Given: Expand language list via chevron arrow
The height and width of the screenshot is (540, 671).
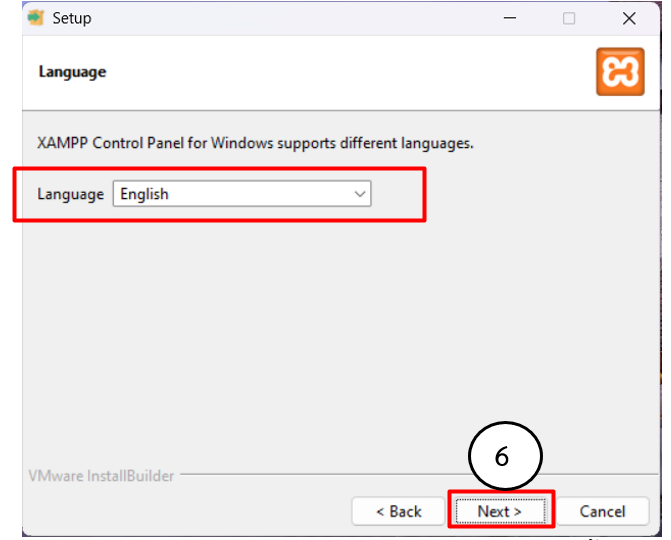Looking at the screenshot, I should pyautogui.click(x=360, y=194).
